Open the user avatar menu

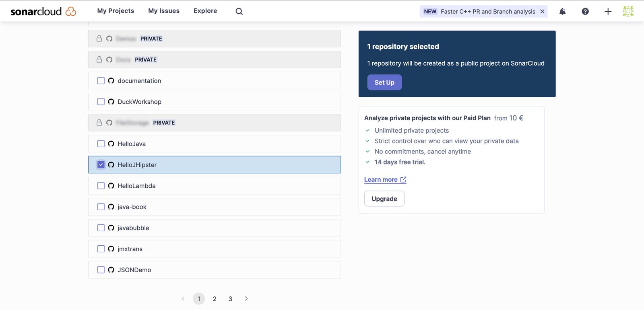pyautogui.click(x=628, y=11)
